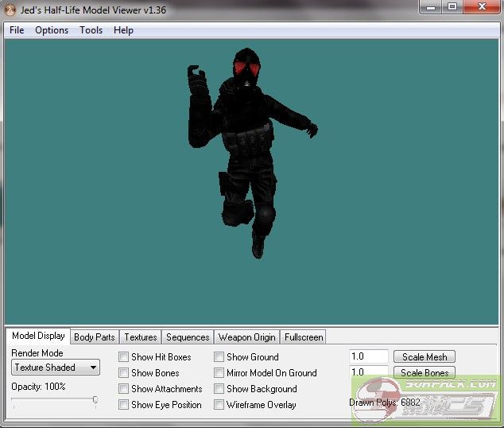The image size is (504, 428).
Task: Maximize the Model Viewer window
Action: (x=452, y=6)
